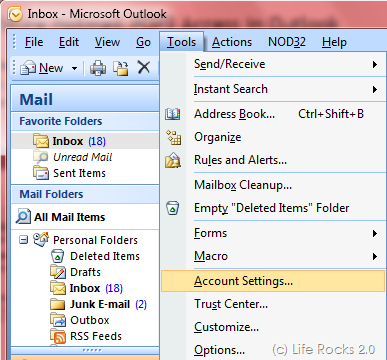Click the Favorite Folders header
This screenshot has width=387, height=360.
tap(85, 121)
